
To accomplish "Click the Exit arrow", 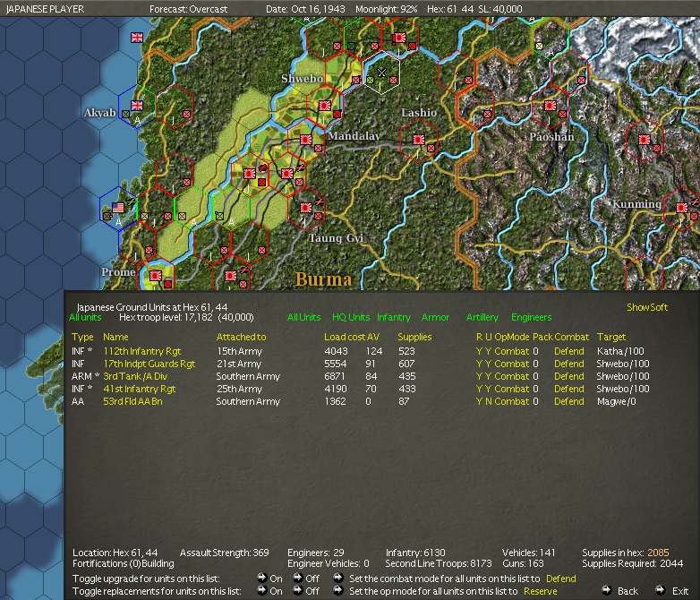I will [661, 590].
